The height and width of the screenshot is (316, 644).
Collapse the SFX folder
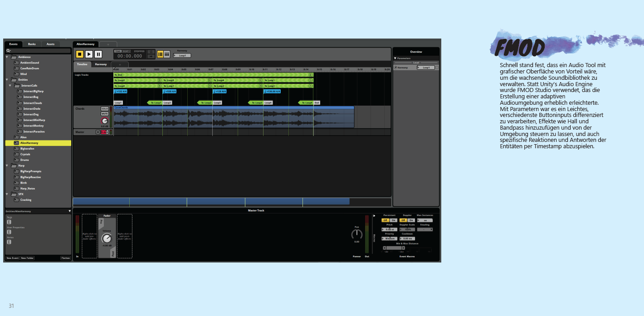click(x=7, y=194)
